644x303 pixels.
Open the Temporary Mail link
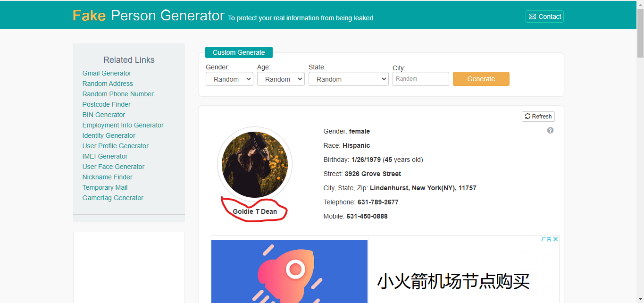pyautogui.click(x=105, y=187)
